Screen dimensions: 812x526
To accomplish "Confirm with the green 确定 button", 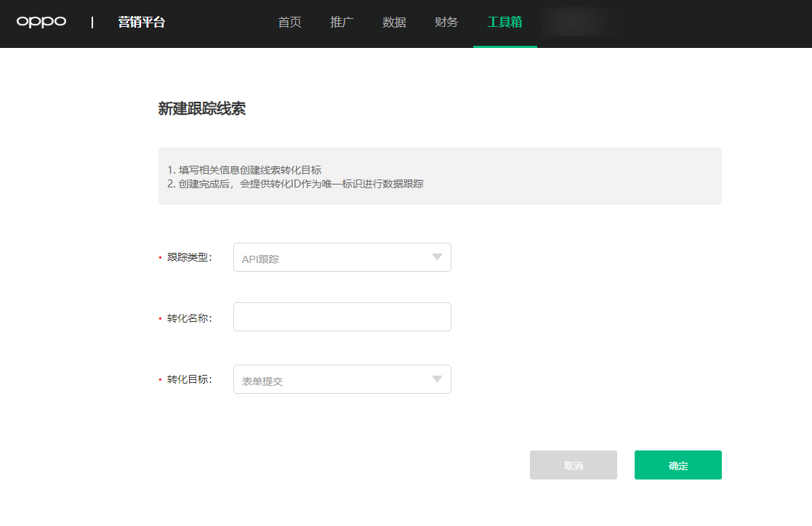I will (x=678, y=465).
